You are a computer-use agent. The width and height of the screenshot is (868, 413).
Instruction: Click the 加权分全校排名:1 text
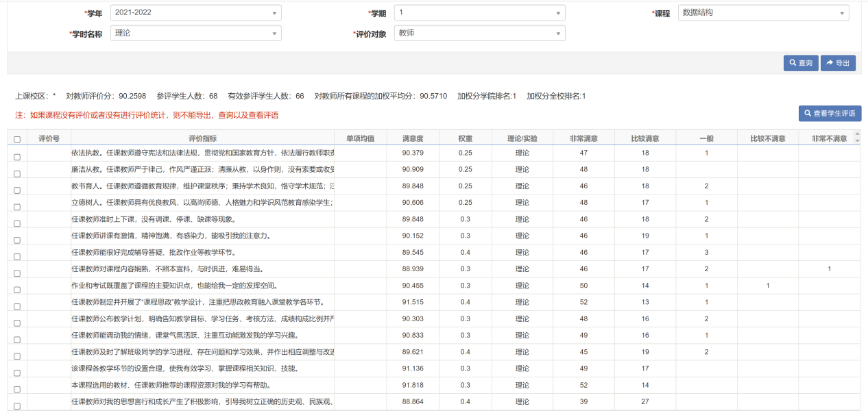(x=556, y=96)
